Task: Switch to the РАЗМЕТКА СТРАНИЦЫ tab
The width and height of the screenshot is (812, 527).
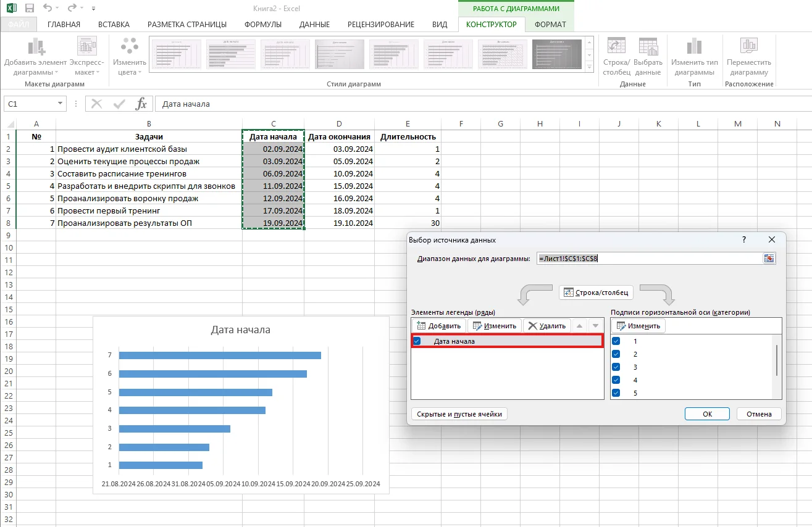Action: pyautogui.click(x=187, y=25)
